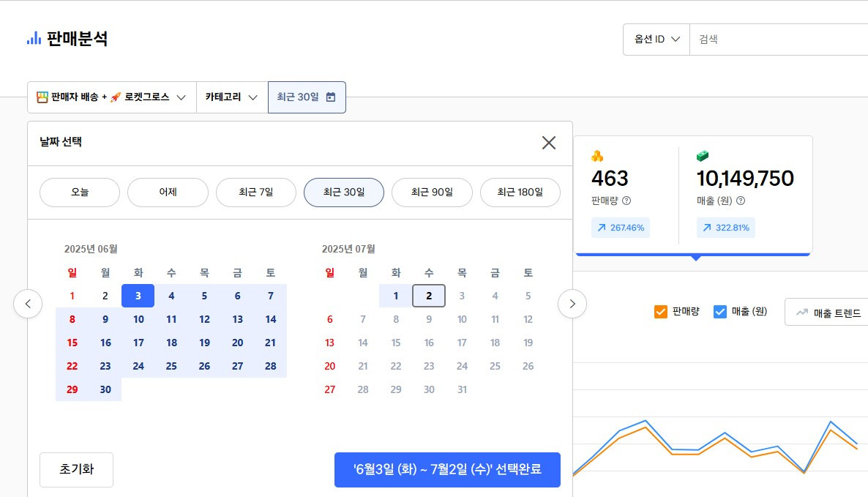The height and width of the screenshot is (497, 868).
Task: Click the 판매량 growth percentage arrow badge
Action: [x=620, y=228]
